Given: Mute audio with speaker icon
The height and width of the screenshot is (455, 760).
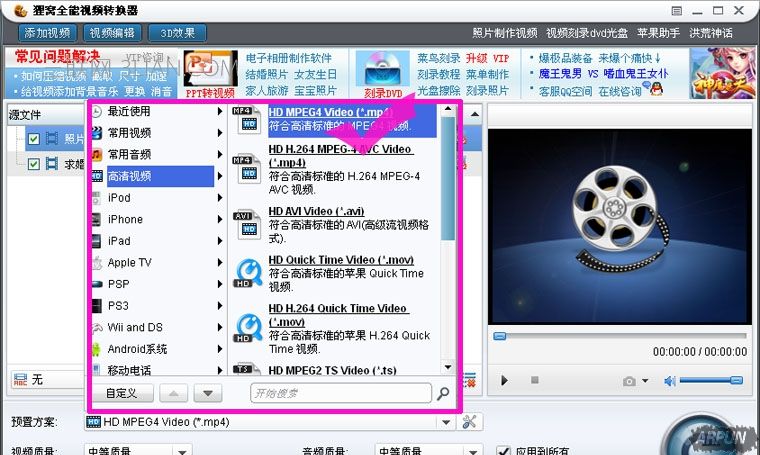Looking at the screenshot, I should (670, 381).
